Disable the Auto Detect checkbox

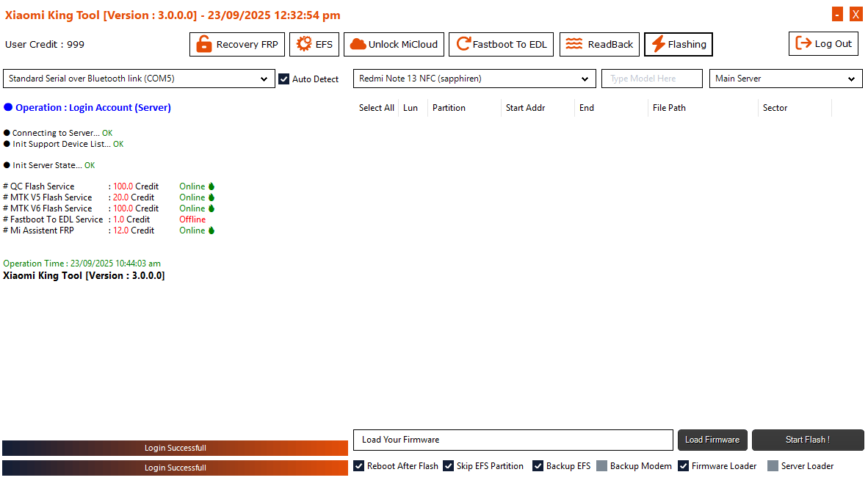point(283,79)
